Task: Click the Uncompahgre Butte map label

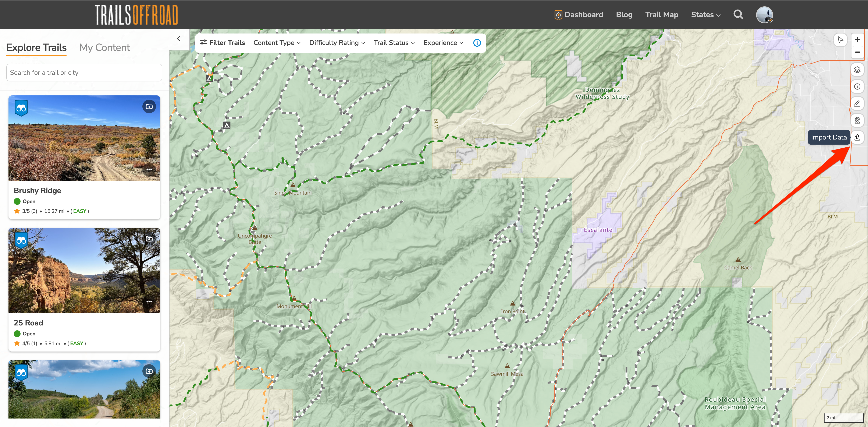Action: click(x=255, y=239)
